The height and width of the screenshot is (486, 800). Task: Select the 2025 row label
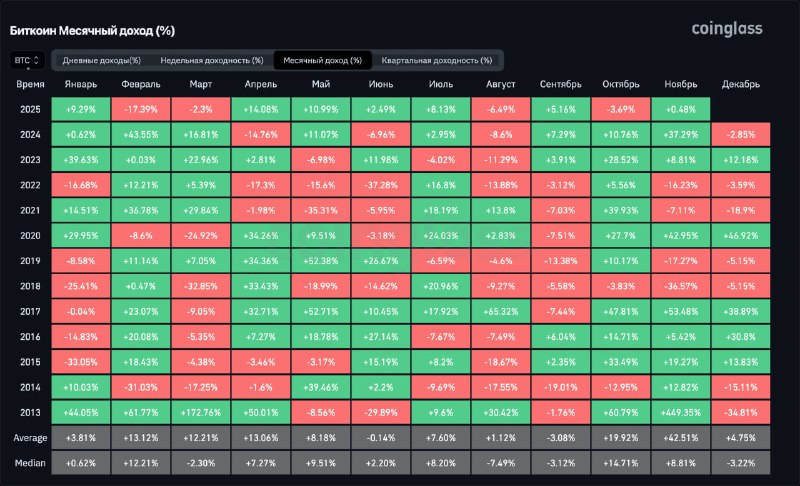(x=30, y=108)
